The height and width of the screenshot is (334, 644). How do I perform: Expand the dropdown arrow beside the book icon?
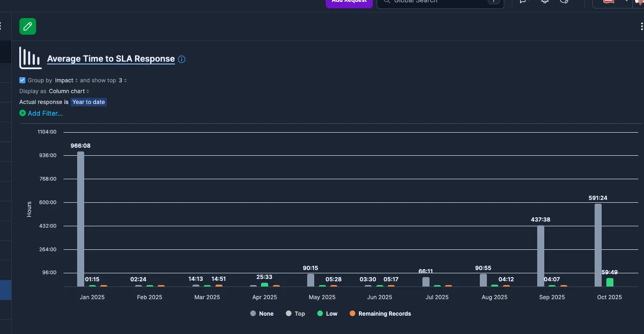[x=626, y=1]
